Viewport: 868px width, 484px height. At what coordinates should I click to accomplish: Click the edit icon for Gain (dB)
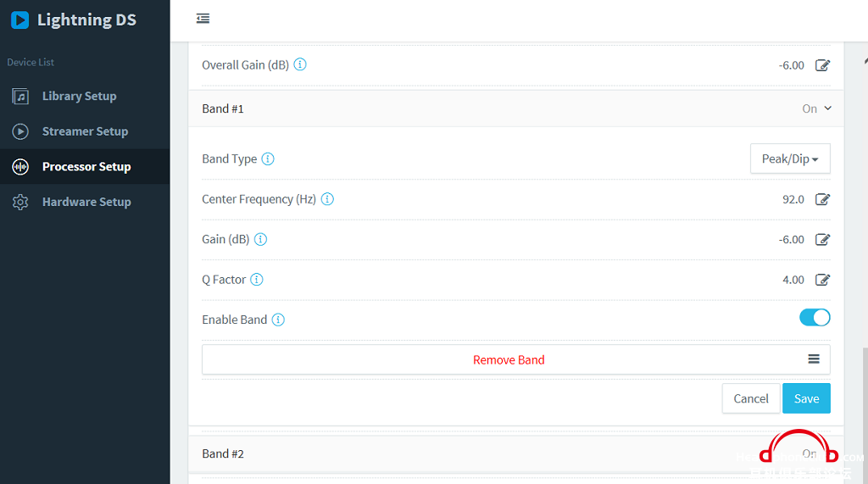pos(822,240)
